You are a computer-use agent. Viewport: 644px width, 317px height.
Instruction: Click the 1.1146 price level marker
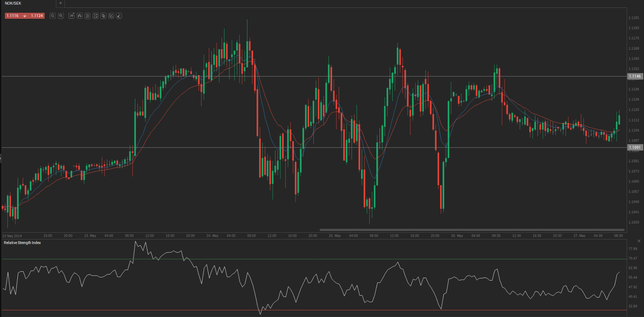(x=635, y=76)
